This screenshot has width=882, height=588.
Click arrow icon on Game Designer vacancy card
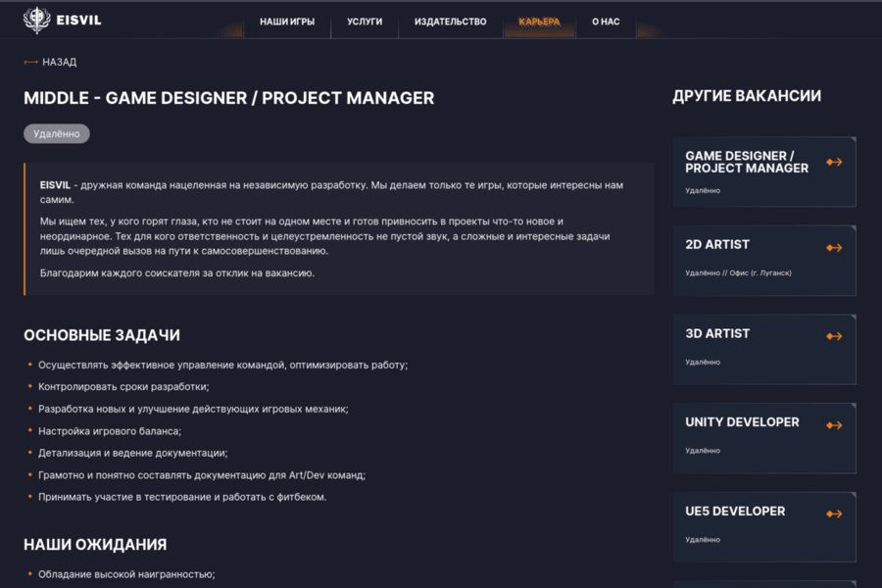834,163
